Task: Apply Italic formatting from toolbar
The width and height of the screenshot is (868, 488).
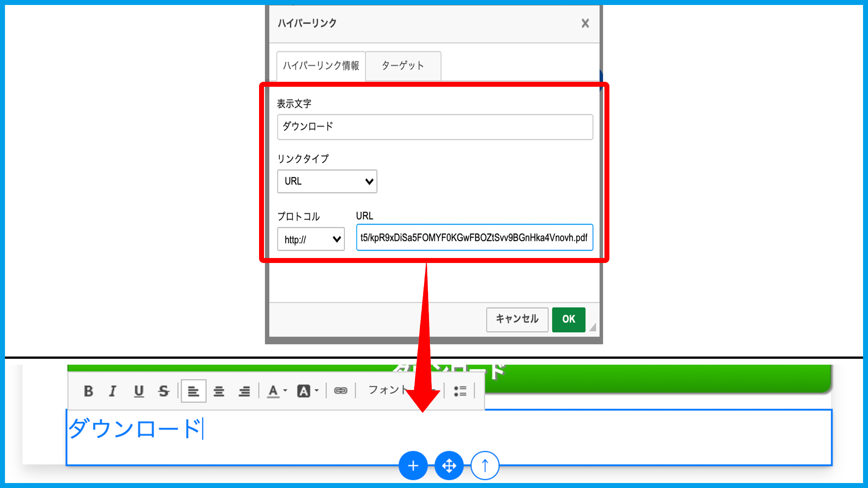Action: pyautogui.click(x=113, y=391)
